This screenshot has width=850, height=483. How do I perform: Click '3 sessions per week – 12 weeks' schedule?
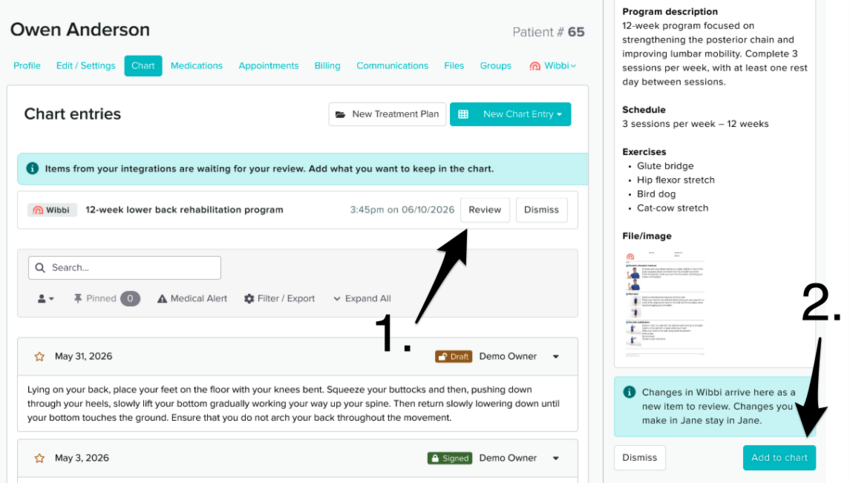pyautogui.click(x=695, y=124)
